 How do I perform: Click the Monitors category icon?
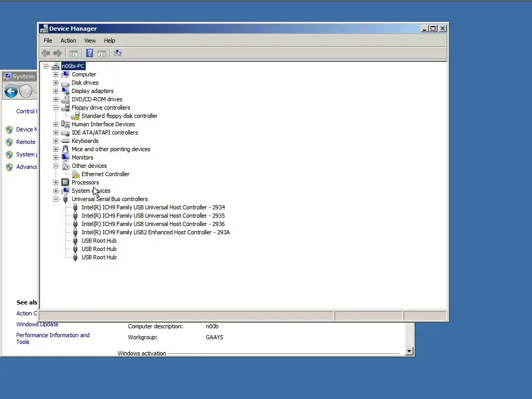tap(65, 157)
